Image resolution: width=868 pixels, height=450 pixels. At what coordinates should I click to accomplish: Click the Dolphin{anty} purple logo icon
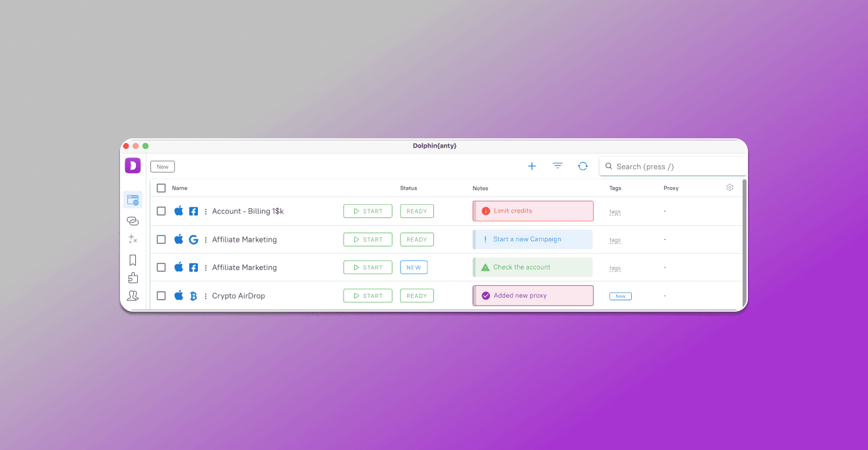pyautogui.click(x=133, y=166)
